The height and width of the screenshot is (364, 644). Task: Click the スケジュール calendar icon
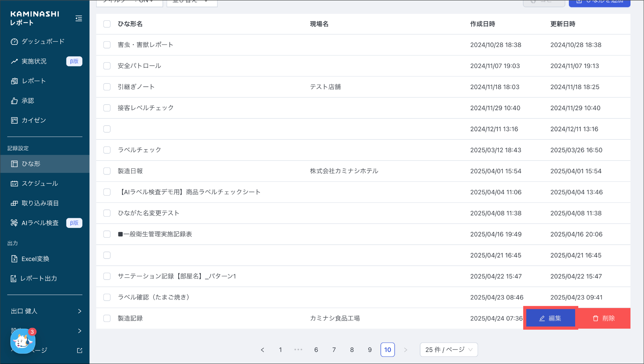[x=14, y=184]
